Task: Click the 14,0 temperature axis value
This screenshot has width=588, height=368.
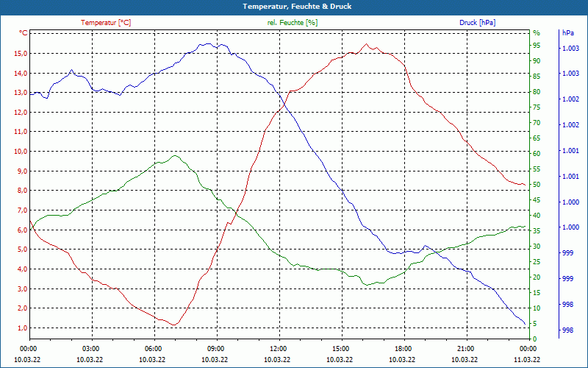Action: [x=21, y=73]
